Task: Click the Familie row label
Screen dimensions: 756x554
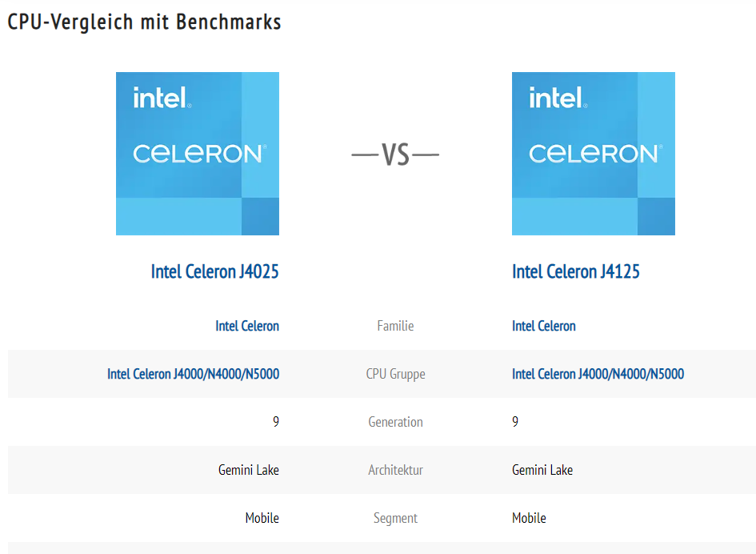Action: 395,326
